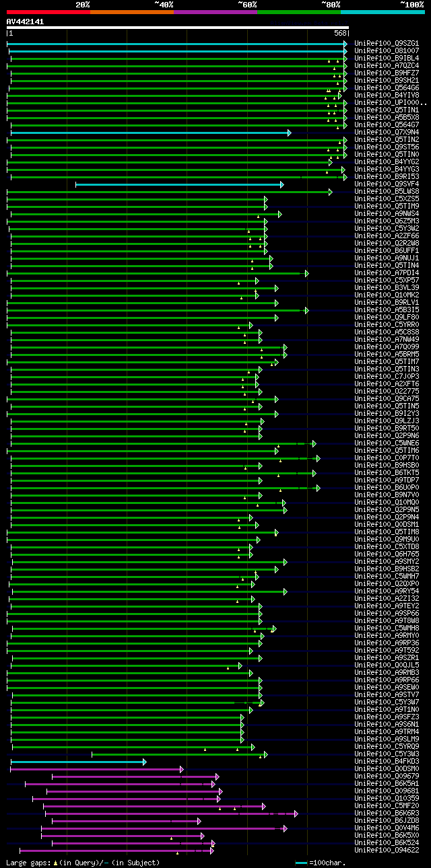Select hit label UniRef100_A5B5X8
Image resolution: width=431 pixels, height=868 pixels.
(387, 117)
